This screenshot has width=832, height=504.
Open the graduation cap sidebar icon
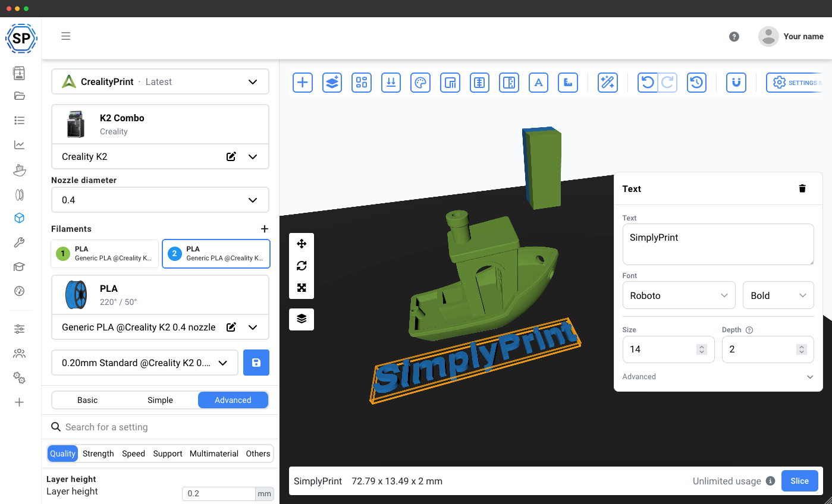tap(19, 267)
